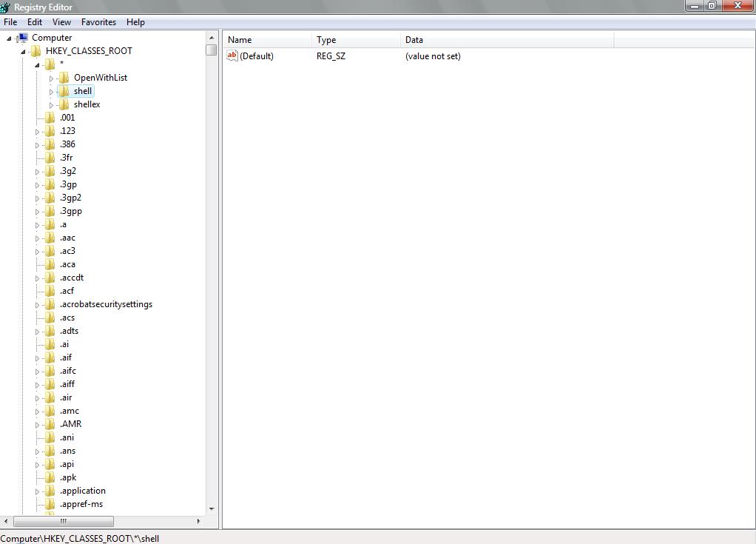Click the .application key folder icon
The image size is (756, 544).
(50, 491)
